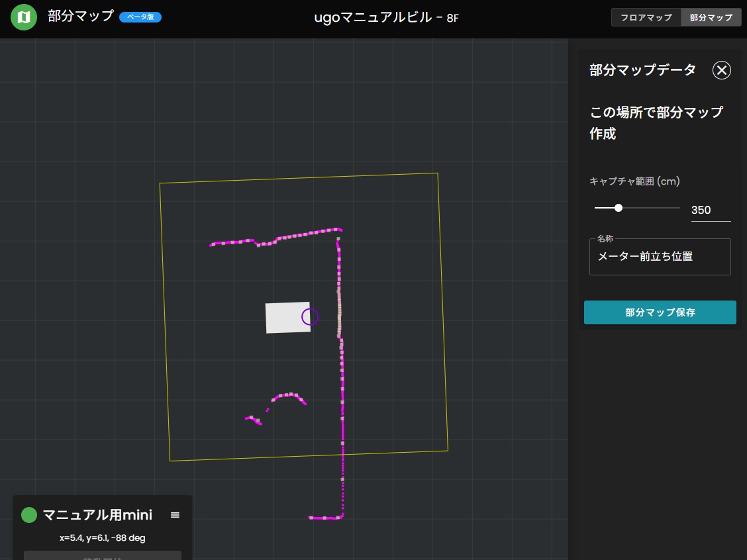The image size is (747, 560).
Task: Click the ベータ版 badge
Action: pyautogui.click(x=140, y=17)
